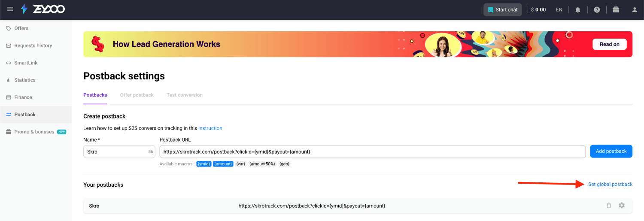Switch to the Test conversion tab
The image size is (644, 221).
(x=185, y=95)
